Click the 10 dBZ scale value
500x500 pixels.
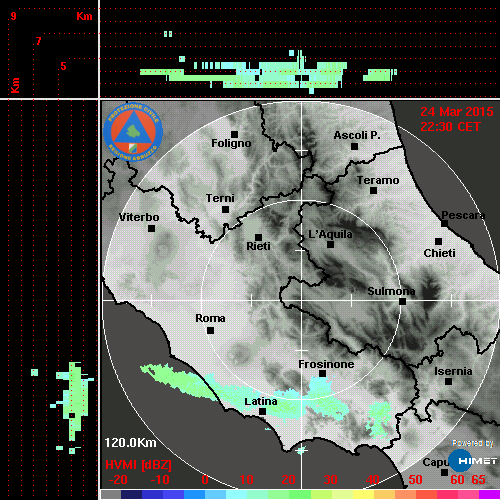tap(247, 480)
